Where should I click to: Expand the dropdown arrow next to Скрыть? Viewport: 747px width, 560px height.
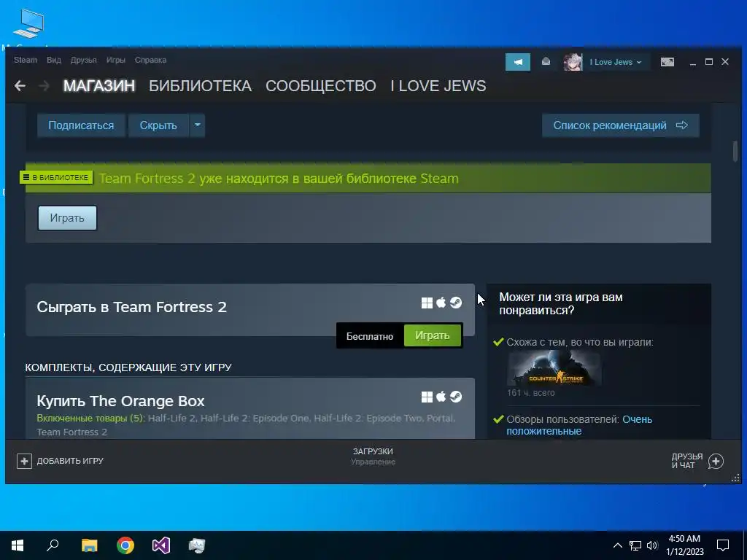click(x=197, y=125)
